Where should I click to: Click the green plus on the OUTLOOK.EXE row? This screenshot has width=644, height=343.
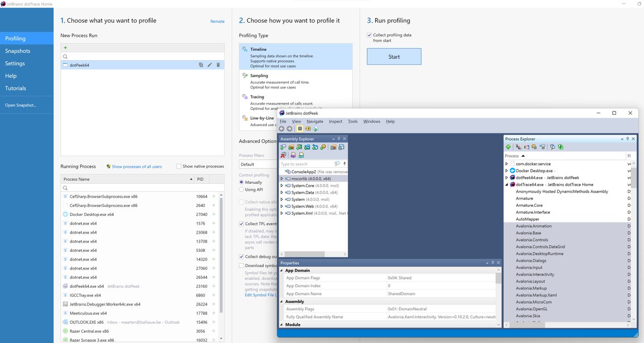point(214,322)
